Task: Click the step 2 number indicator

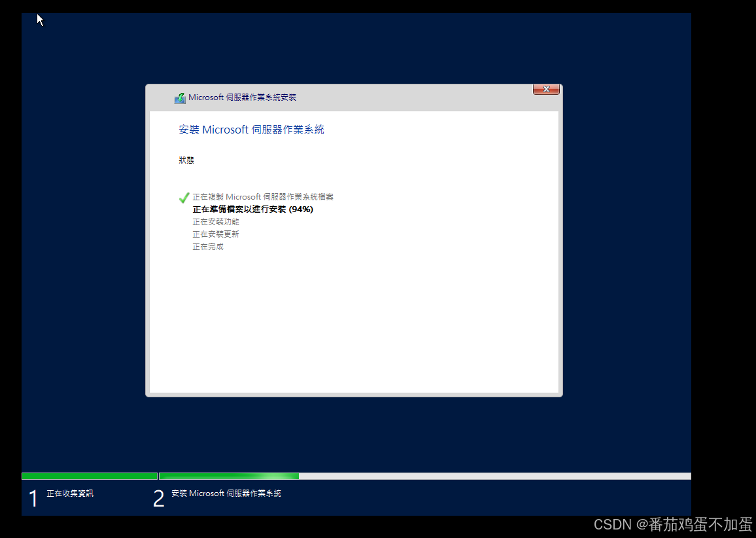Action: pyautogui.click(x=158, y=498)
